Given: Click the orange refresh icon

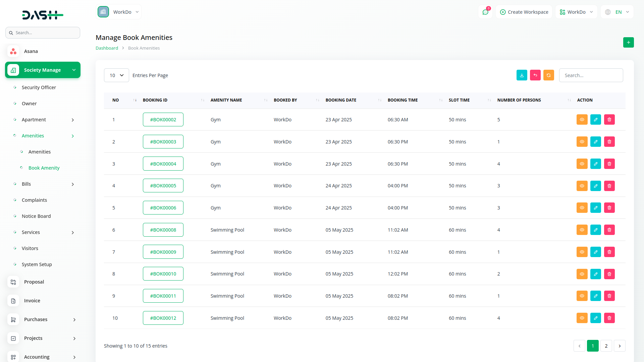Looking at the screenshot, I should 548,75.
